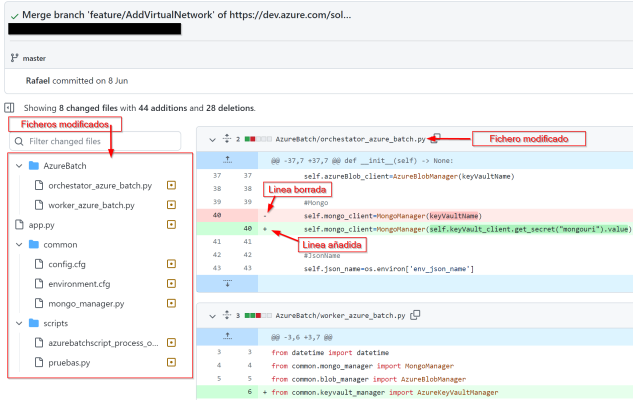
Task: Click the hunk header @@ -37,7 +37,7 @@
Action: (362, 161)
